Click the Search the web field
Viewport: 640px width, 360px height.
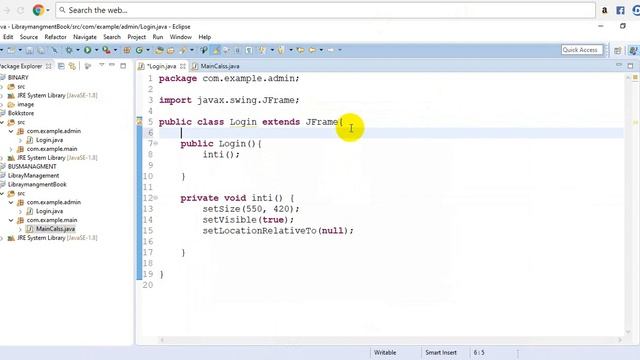click(x=325, y=10)
